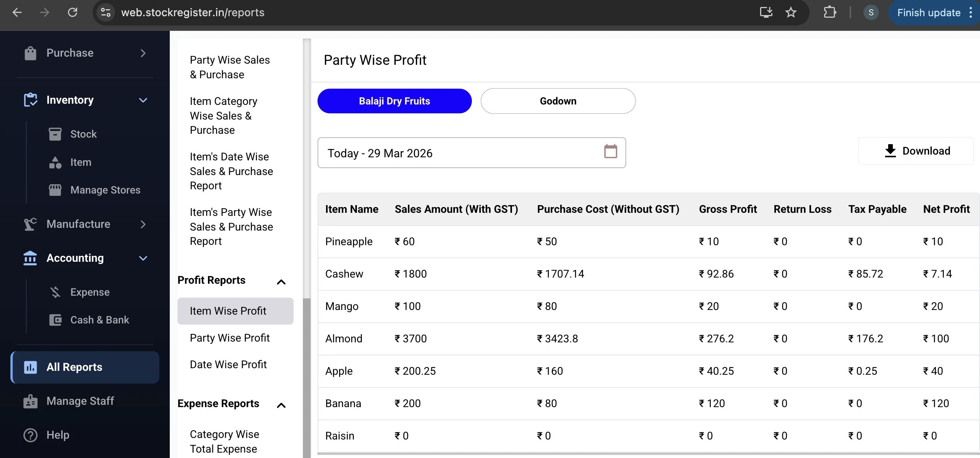
Task: Switch to the Balaji Dry Fruits store
Action: click(394, 101)
